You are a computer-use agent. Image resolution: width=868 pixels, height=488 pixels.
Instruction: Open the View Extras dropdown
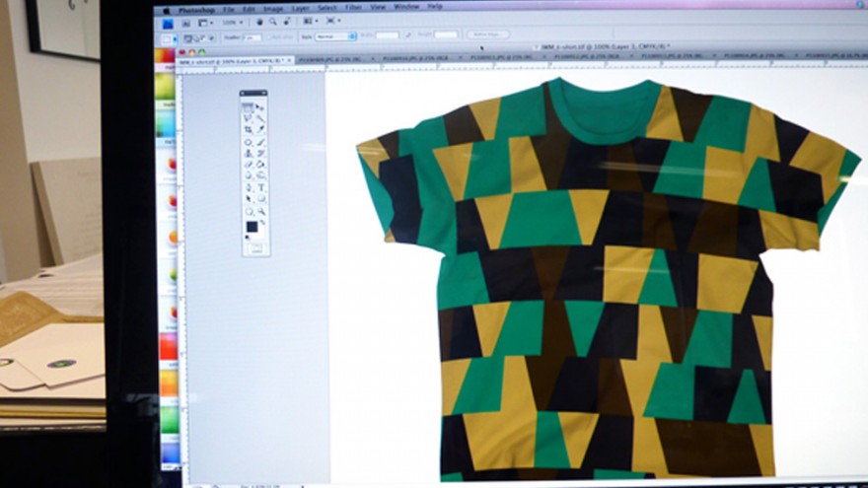tap(204, 23)
